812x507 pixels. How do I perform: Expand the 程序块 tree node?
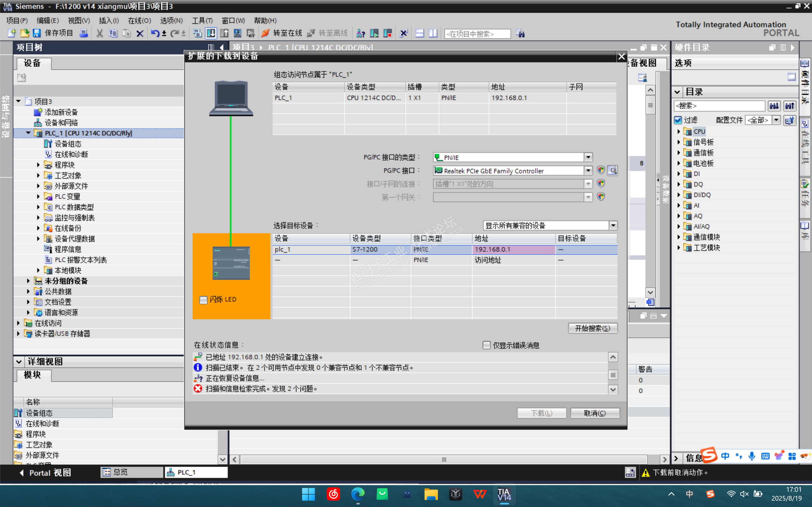[38, 165]
